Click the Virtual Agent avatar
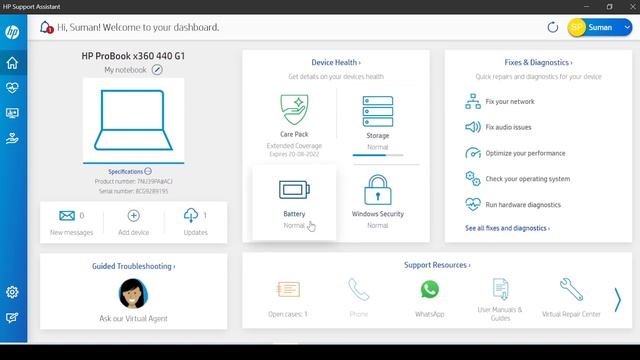Image resolution: width=640 pixels, height=360 pixels. coord(133,293)
